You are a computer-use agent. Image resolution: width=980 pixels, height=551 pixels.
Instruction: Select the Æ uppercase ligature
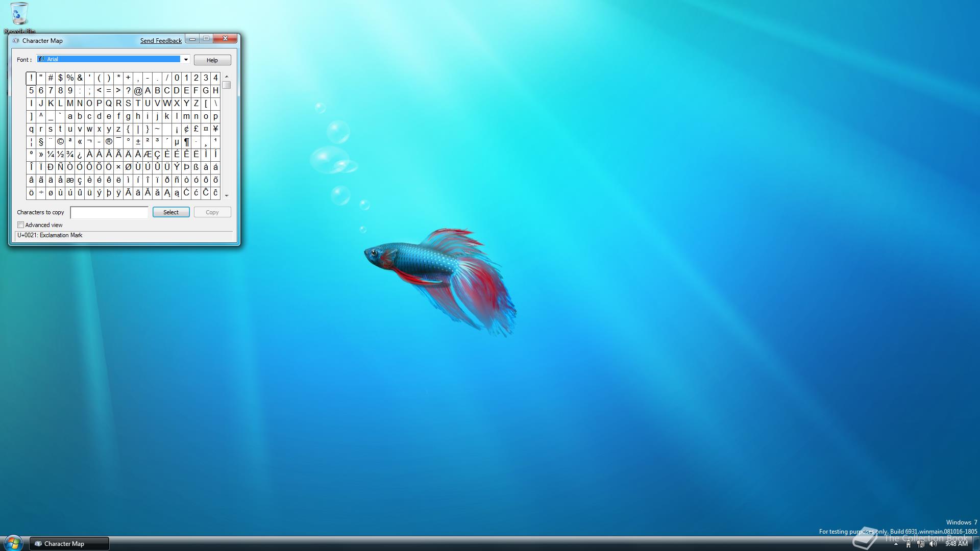(148, 155)
